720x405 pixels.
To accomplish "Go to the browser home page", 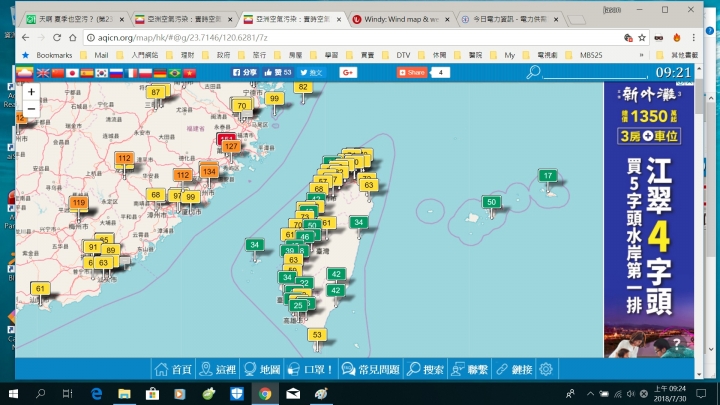I will 73,38.
